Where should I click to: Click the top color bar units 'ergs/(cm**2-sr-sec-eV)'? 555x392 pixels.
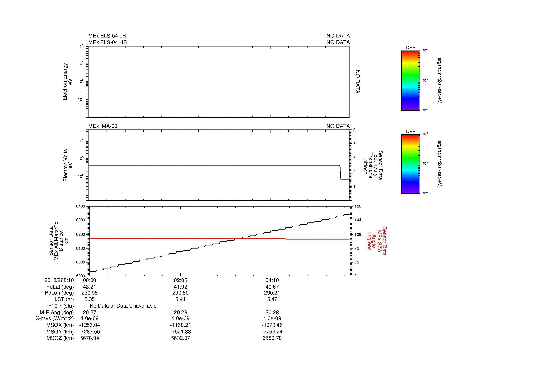[x=440, y=81]
